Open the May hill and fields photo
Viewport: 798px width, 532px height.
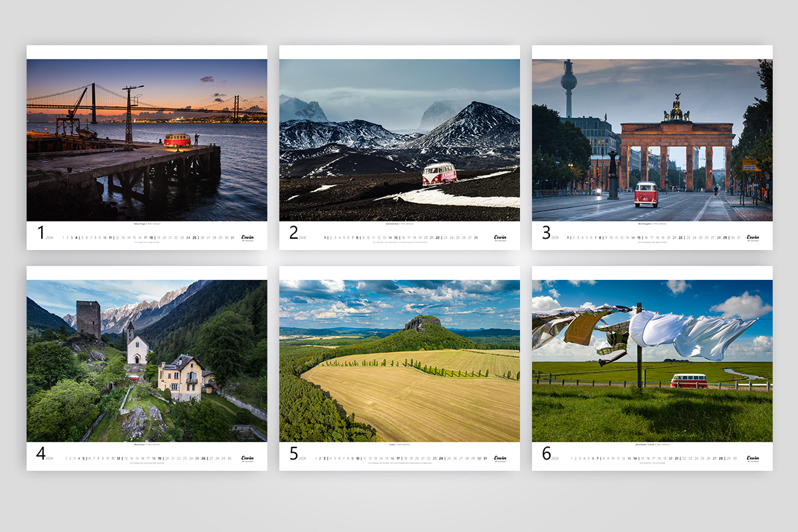click(x=400, y=361)
